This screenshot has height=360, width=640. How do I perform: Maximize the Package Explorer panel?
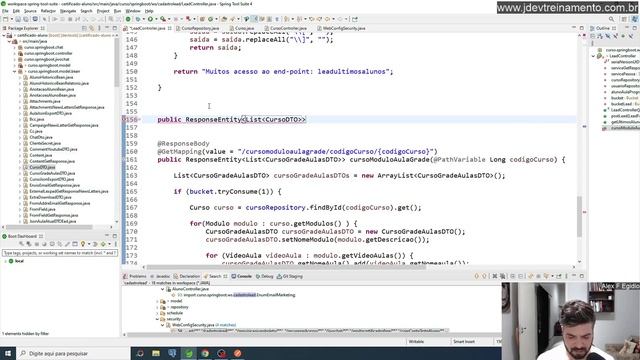click(x=114, y=28)
